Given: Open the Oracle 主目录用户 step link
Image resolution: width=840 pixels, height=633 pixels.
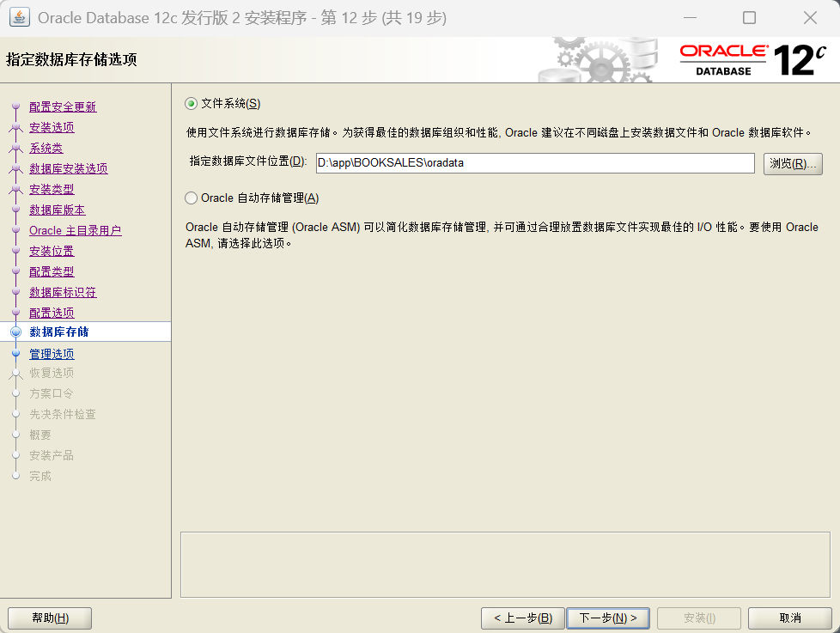Looking at the screenshot, I should (76, 230).
